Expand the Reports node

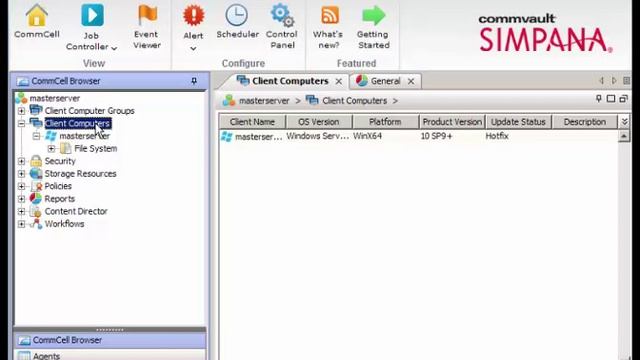tap(21, 199)
